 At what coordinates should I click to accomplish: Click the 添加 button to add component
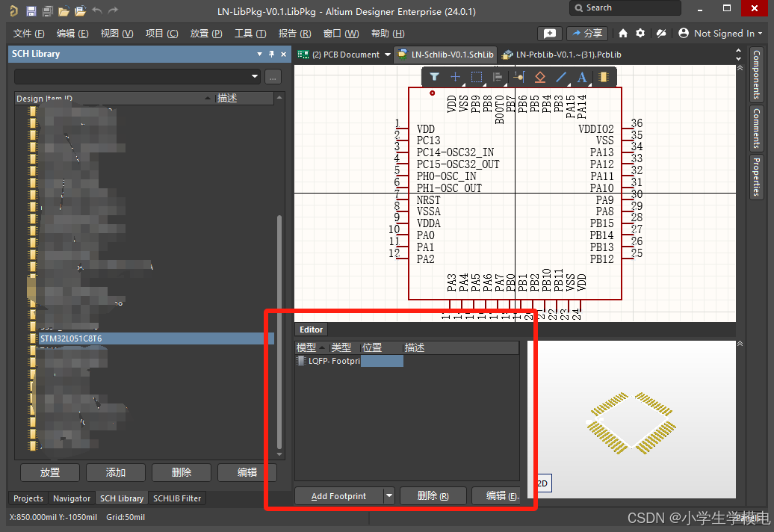(115, 472)
